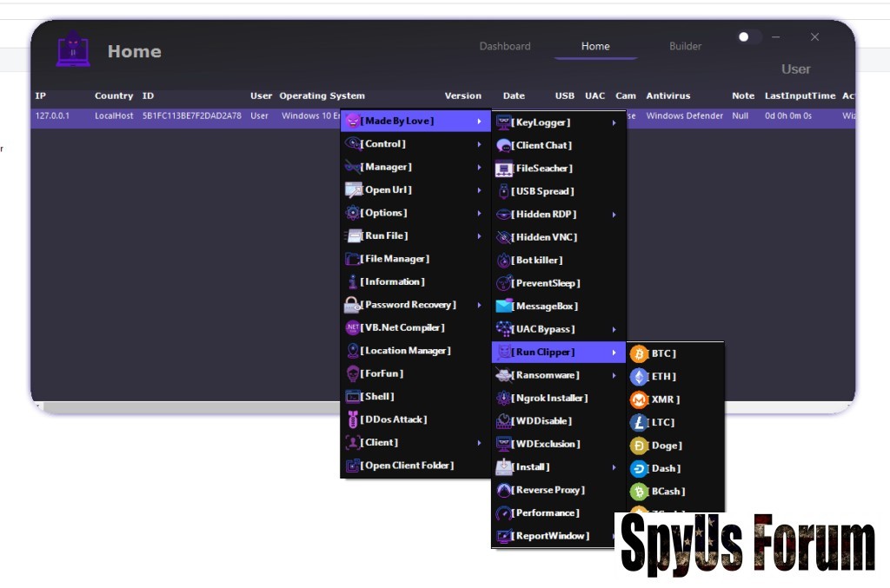Expand the Control submenu arrow
This screenshot has width=890, height=588.
coord(479,144)
